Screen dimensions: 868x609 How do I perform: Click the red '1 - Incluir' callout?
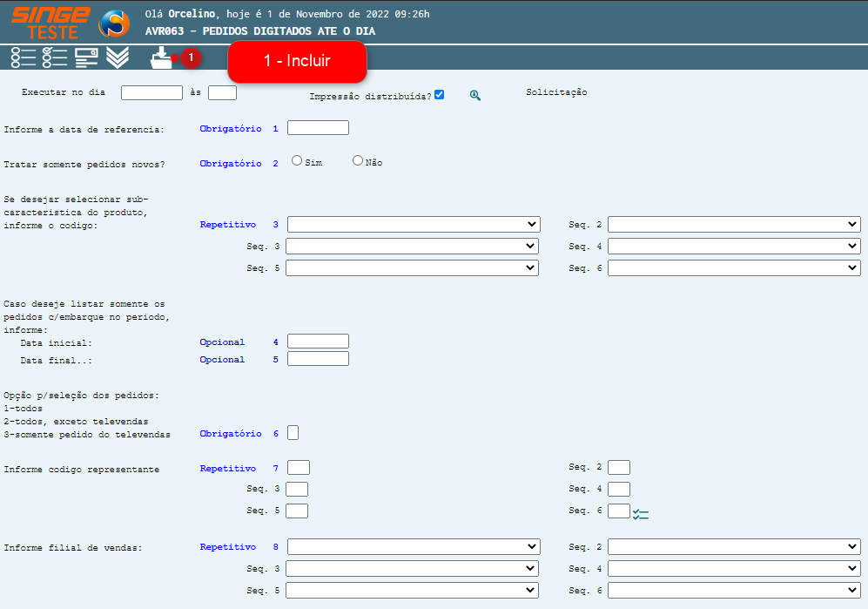tap(297, 62)
